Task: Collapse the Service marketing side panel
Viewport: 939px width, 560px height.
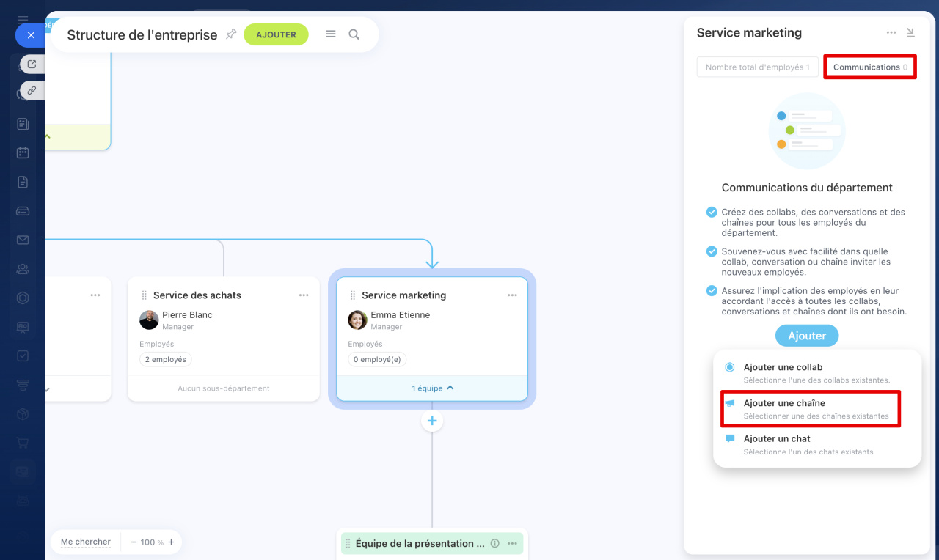Action: coord(910,32)
